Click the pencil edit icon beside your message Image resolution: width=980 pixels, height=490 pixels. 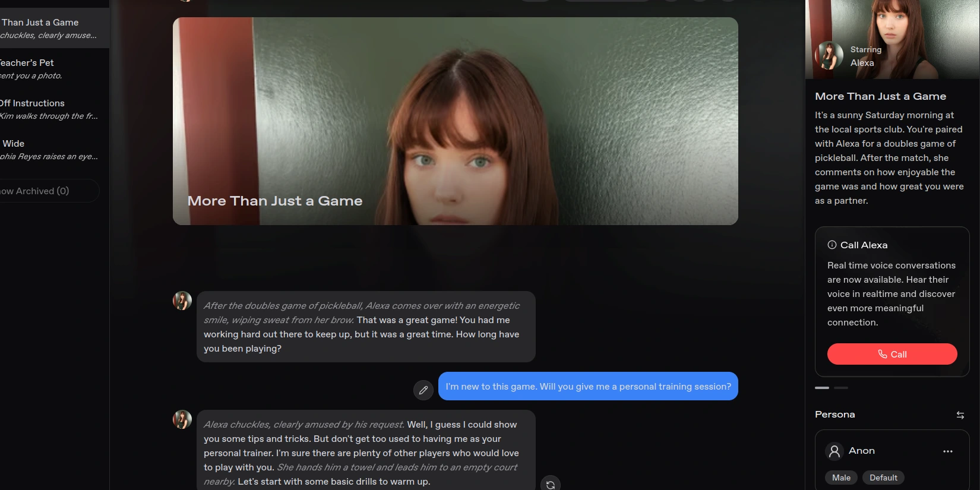[423, 390]
